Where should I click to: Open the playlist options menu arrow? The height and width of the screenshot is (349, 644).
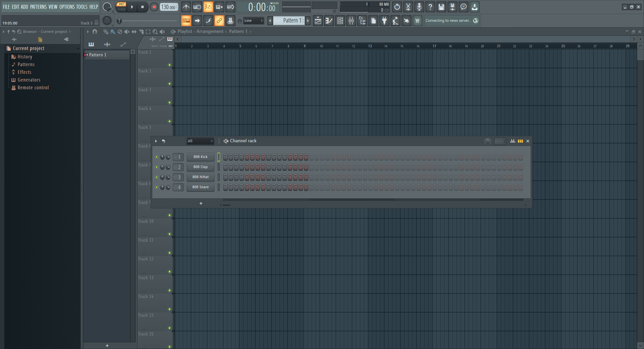(88, 32)
